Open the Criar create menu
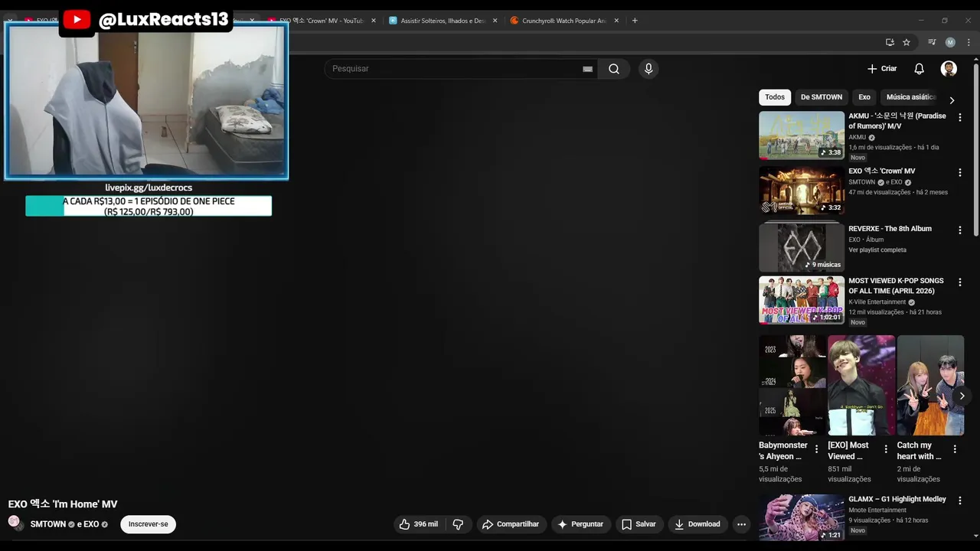980x551 pixels. [x=882, y=69]
